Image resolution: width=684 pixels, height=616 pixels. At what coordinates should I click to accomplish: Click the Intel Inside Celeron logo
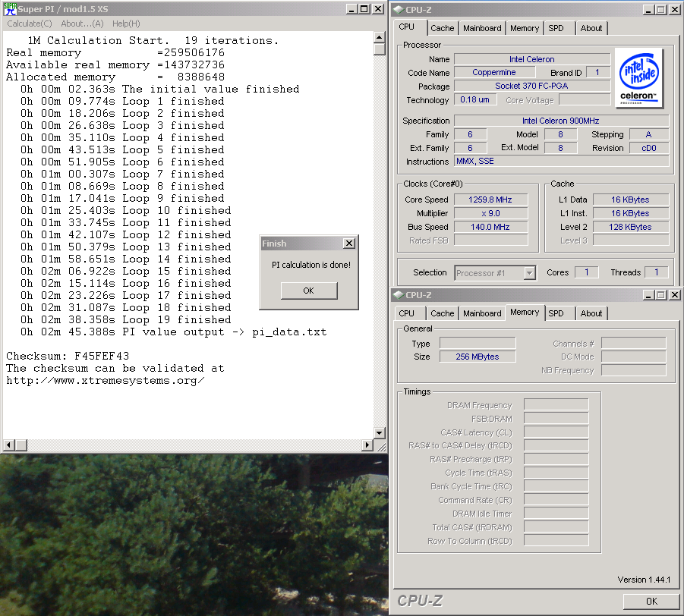(x=639, y=78)
